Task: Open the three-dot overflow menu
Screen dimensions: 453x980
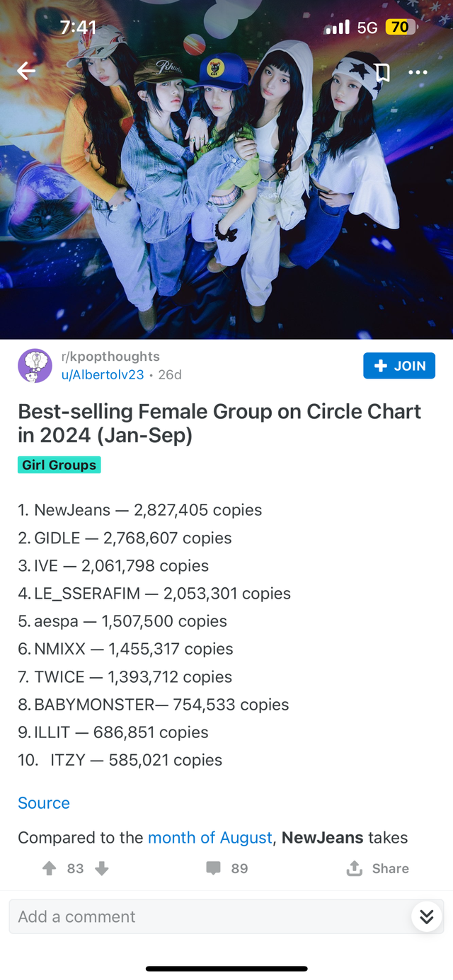Action: 418,72
